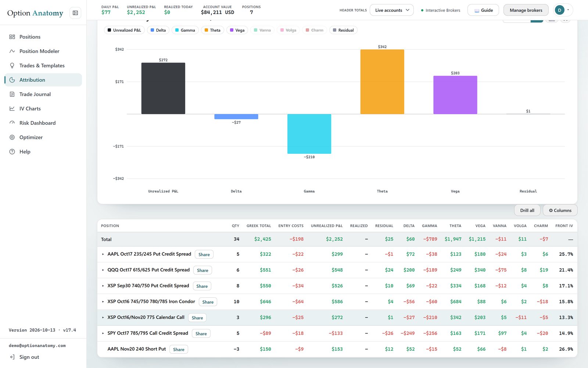Click the $84,211 USD account value
Image resolution: width=588 pixels, height=368 pixels.
click(218, 13)
